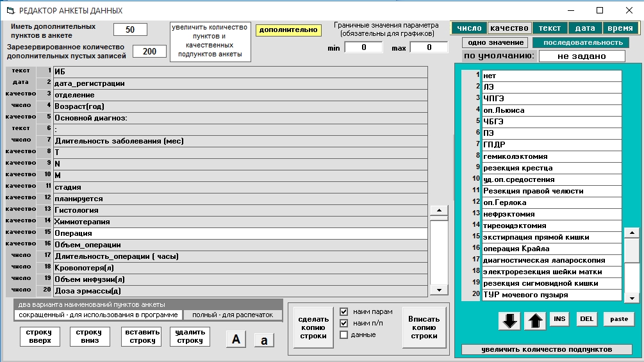Click the 'max' boundary value input field

pyautogui.click(x=429, y=47)
